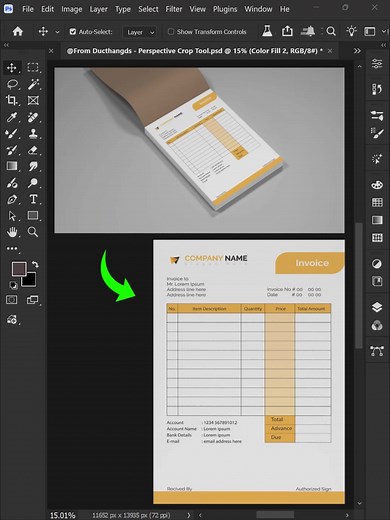
Task: Select the Gradient tool
Action: pyautogui.click(x=12, y=166)
